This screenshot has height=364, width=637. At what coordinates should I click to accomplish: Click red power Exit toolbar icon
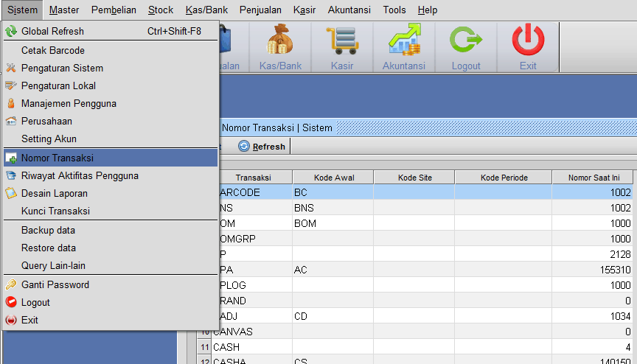(x=528, y=40)
